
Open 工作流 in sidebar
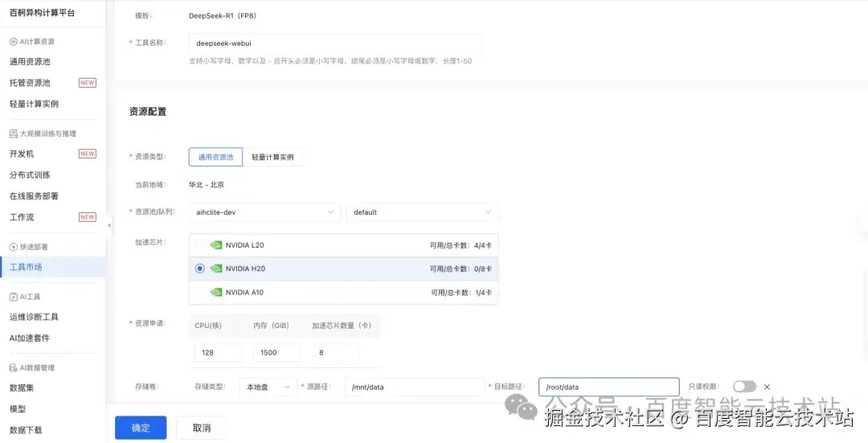(x=22, y=217)
